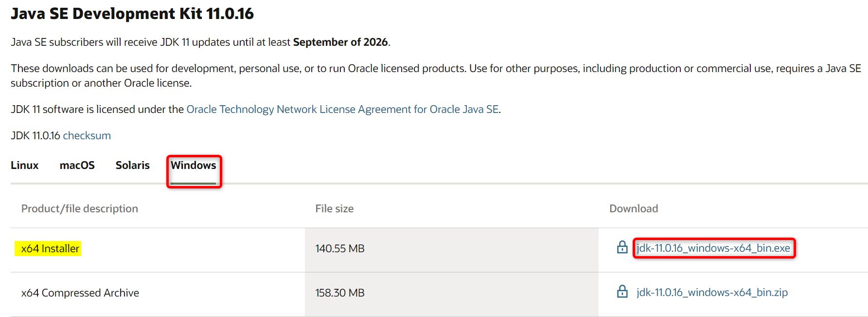Select the Solaris tab
Viewport: 868px width, 317px height.
(132, 166)
